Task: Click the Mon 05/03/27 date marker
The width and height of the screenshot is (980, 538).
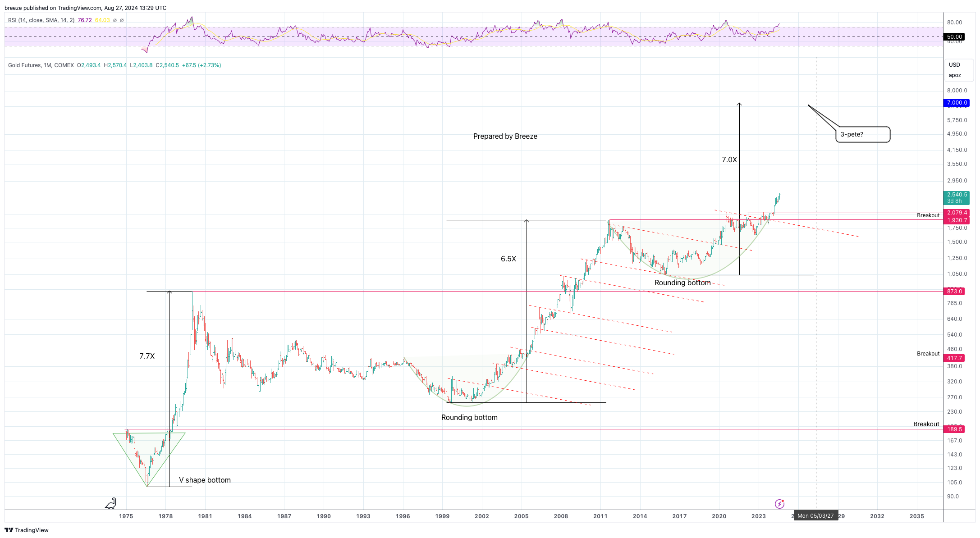Action: click(815, 516)
